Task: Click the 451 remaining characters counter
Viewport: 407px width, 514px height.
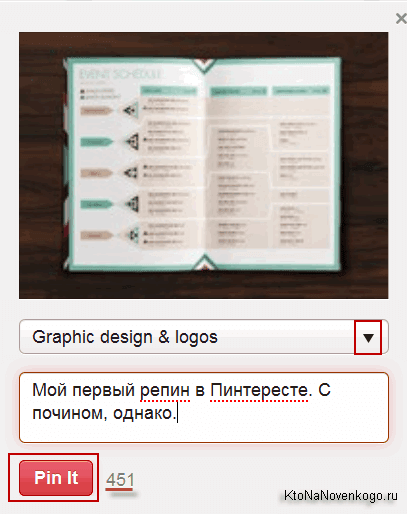Action: click(x=120, y=480)
